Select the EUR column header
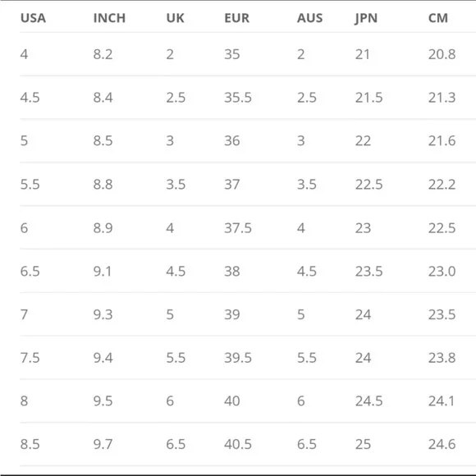The height and width of the screenshot is (476, 476). click(x=237, y=18)
